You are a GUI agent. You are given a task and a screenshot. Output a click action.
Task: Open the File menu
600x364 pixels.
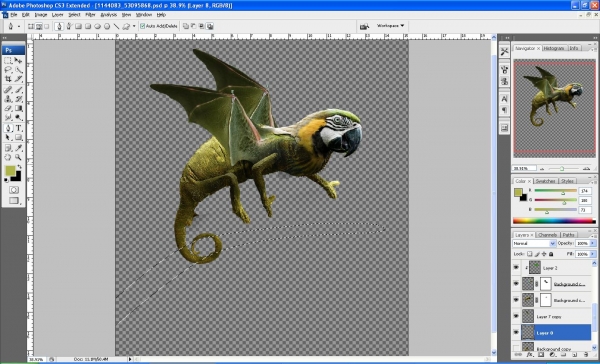coord(14,15)
